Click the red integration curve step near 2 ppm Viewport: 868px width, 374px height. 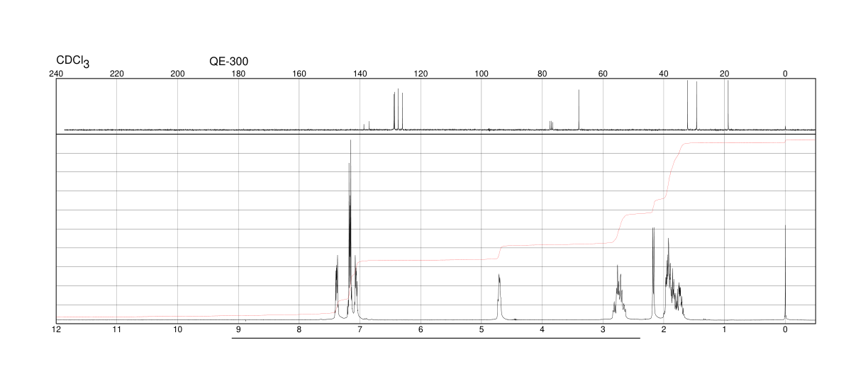click(x=670, y=170)
